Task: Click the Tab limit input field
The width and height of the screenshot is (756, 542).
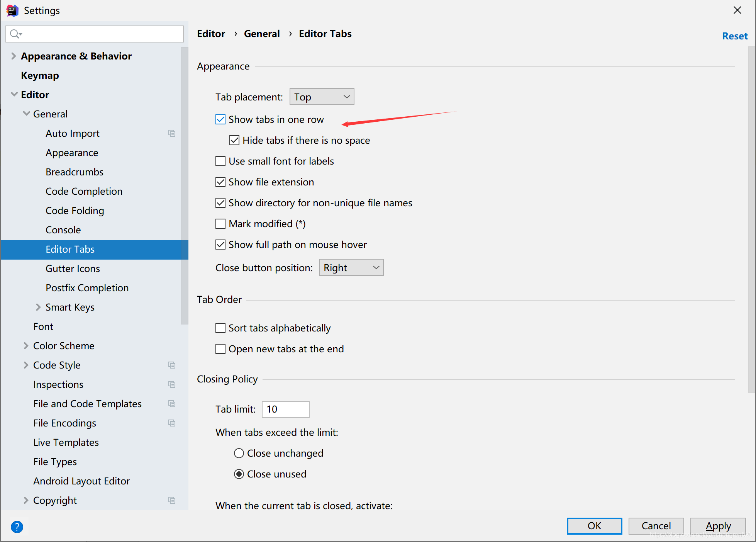Action: (x=285, y=409)
